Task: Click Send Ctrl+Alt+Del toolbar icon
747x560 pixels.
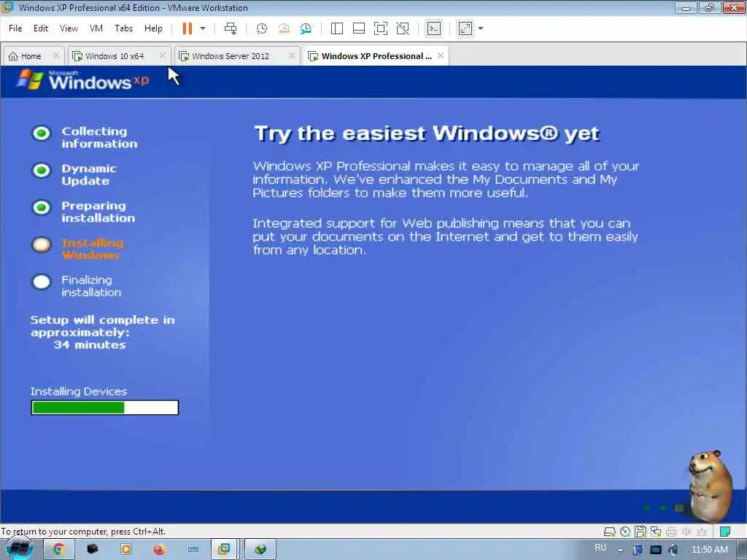Action: tap(231, 28)
